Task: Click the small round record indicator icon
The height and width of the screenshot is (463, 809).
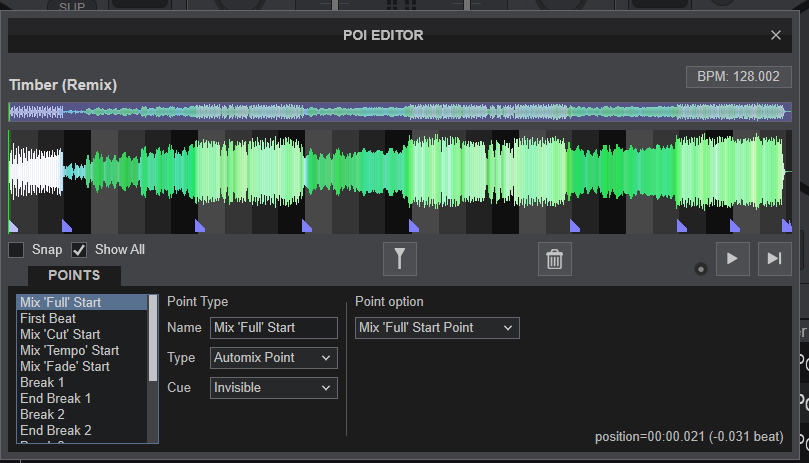Action: (701, 268)
